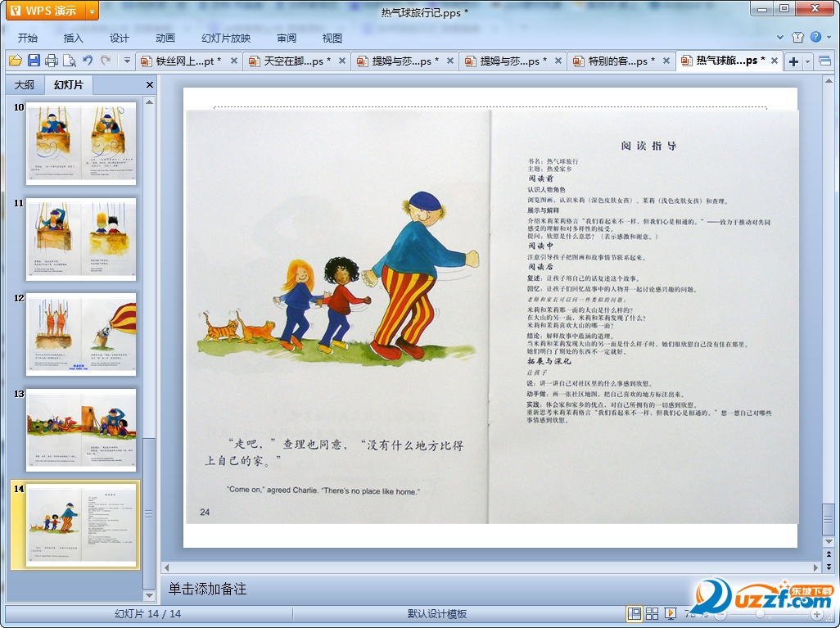
Task: Open help via the blue question mark icon
Action: pyautogui.click(x=816, y=37)
